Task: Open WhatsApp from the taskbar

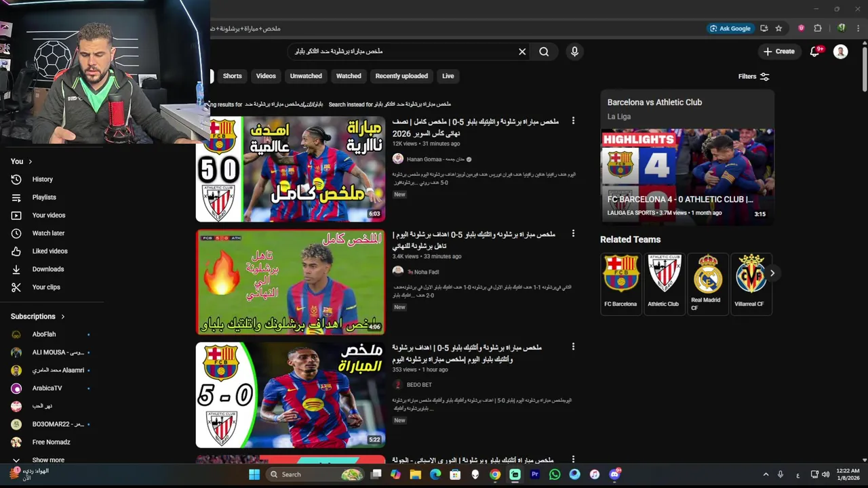Action: click(555, 474)
